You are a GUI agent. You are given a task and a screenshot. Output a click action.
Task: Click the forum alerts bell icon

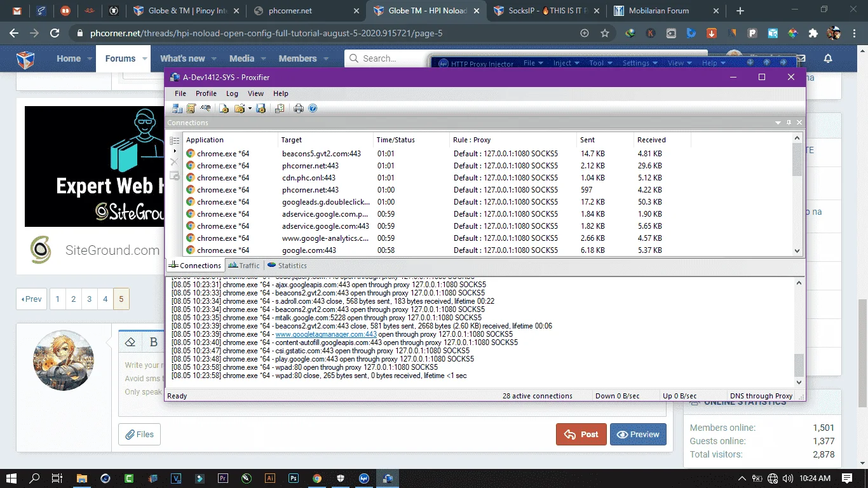tap(828, 58)
